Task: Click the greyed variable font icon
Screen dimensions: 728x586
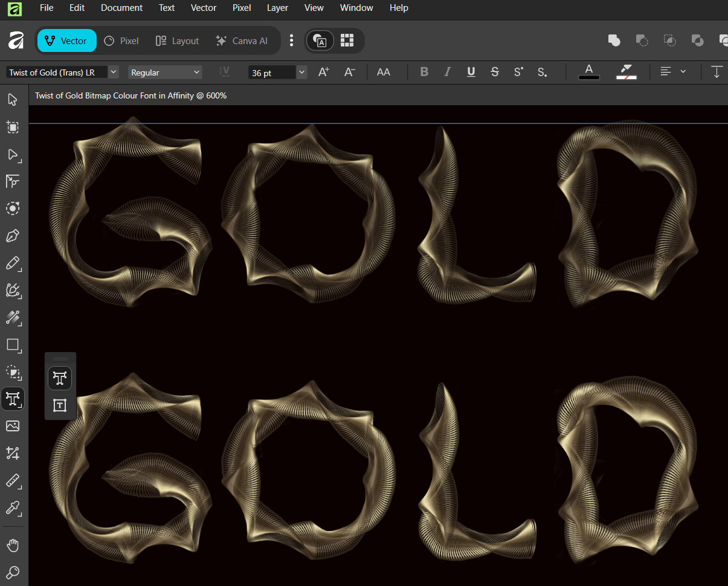Action: click(226, 72)
